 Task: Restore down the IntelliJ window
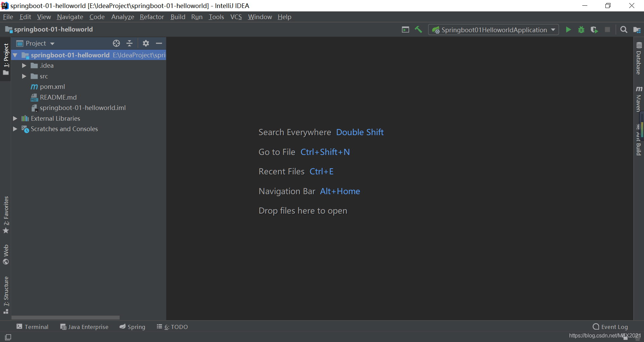click(608, 6)
